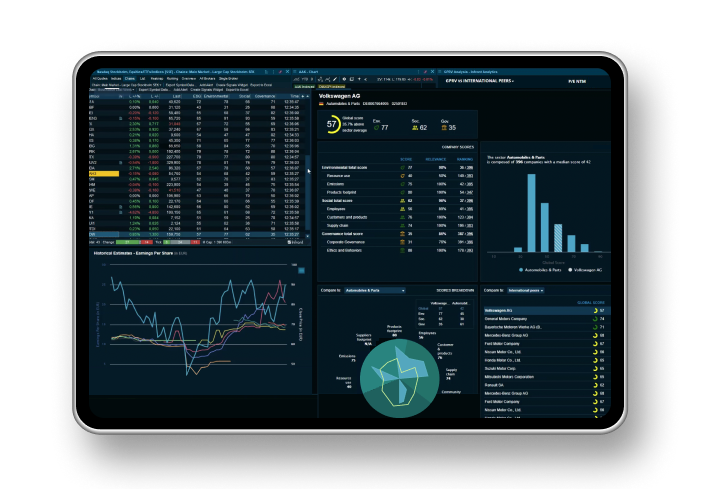
Task: Click the score ring icon next to Suzuki Motor Corp.
Action: click(595, 369)
